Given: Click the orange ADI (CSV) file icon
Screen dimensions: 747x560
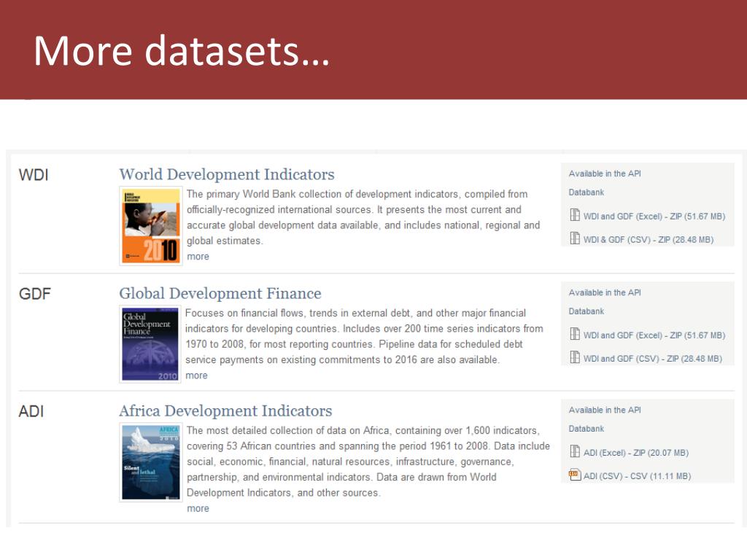Looking at the screenshot, I should [x=575, y=475].
